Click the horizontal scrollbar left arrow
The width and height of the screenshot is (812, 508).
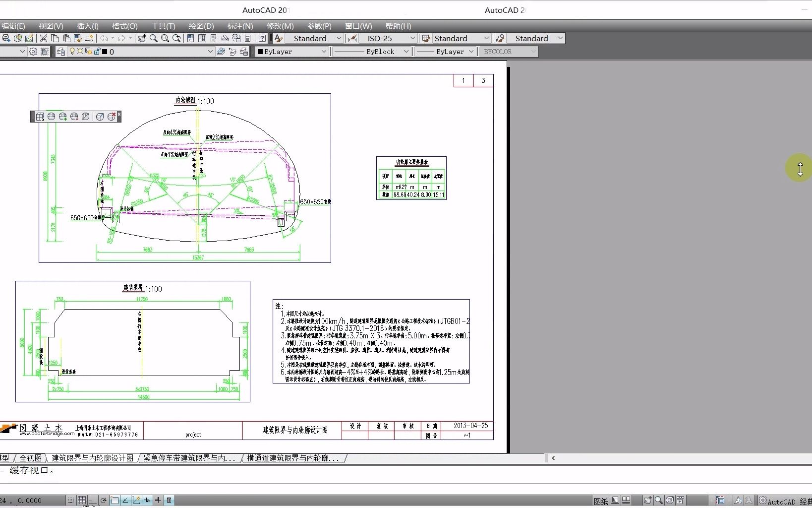[x=553, y=458]
